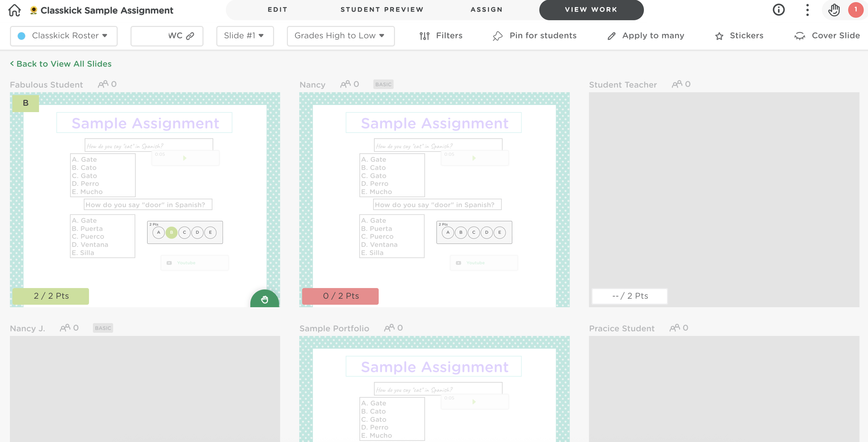Click helpers icon beside Student Teacher
The height and width of the screenshot is (442, 868).
(x=677, y=84)
